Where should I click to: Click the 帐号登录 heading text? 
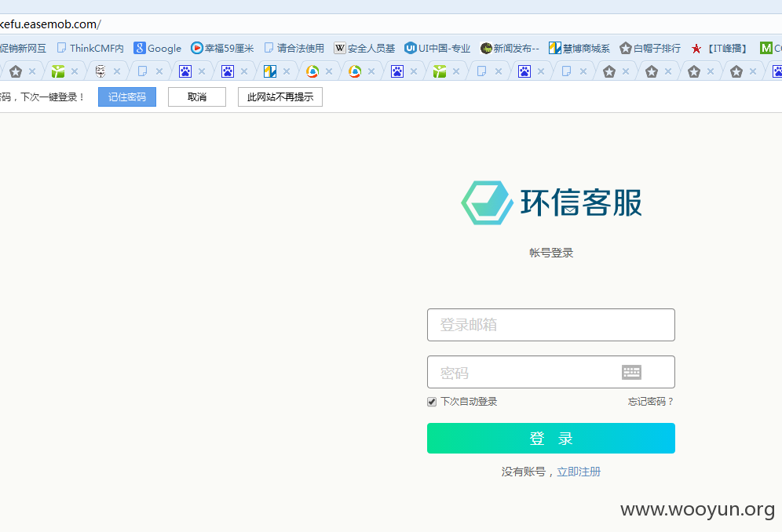point(551,253)
